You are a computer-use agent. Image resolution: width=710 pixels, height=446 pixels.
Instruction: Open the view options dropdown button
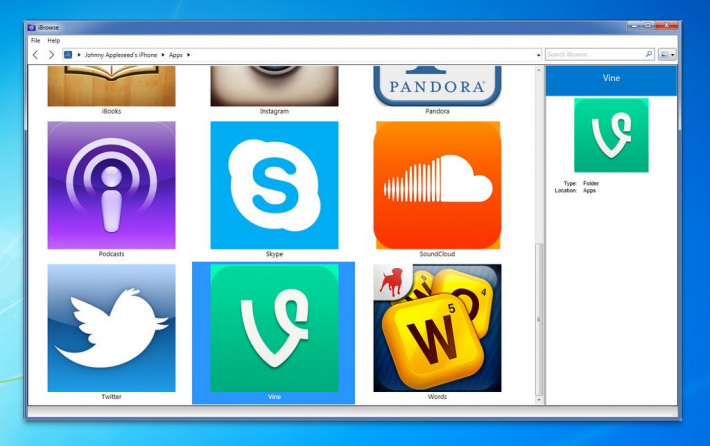(667, 55)
